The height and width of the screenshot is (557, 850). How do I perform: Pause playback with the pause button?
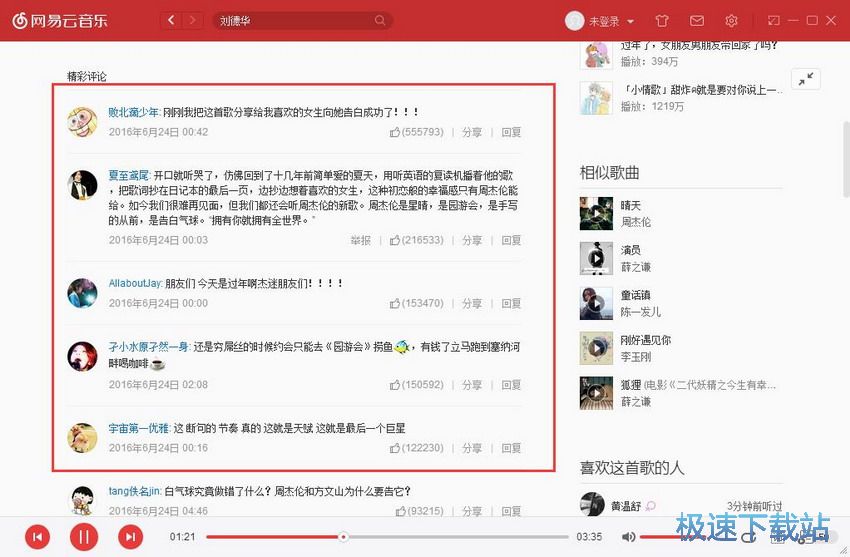click(x=83, y=537)
